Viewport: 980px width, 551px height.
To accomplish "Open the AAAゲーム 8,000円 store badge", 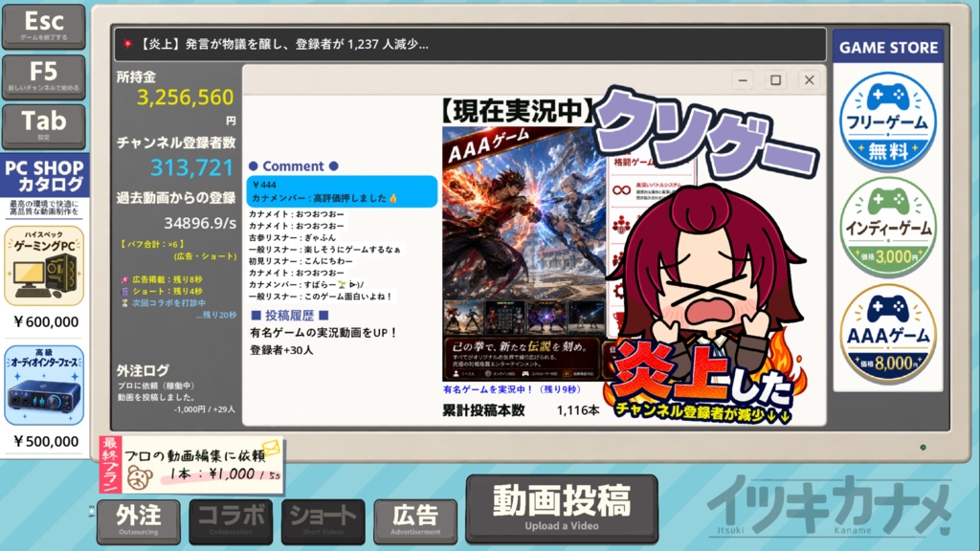I will tap(887, 334).
